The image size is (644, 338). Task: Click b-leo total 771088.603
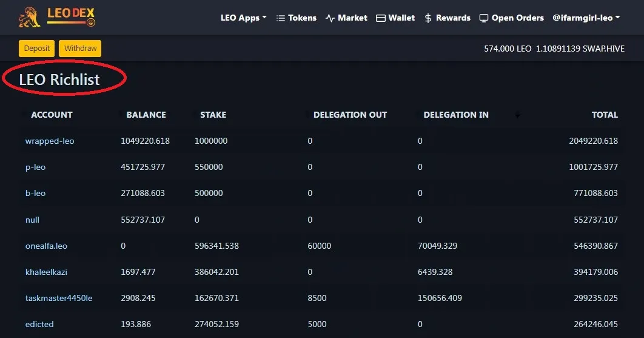[x=595, y=193]
